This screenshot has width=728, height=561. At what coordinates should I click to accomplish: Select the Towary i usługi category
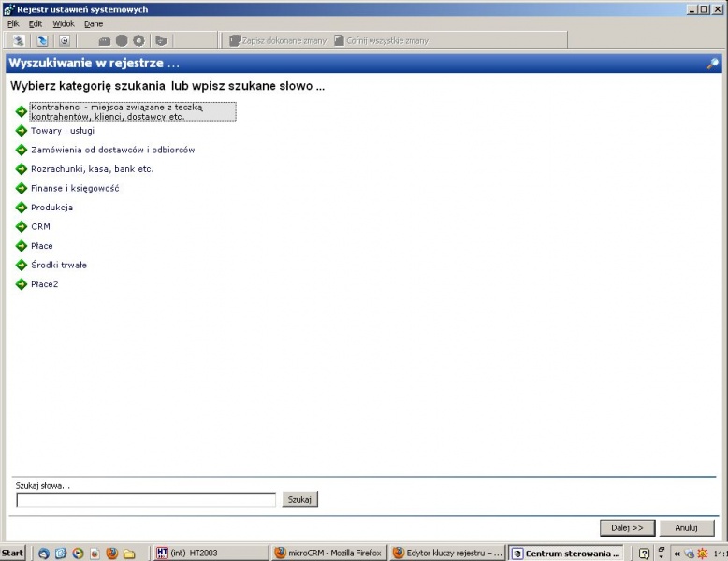(63, 130)
